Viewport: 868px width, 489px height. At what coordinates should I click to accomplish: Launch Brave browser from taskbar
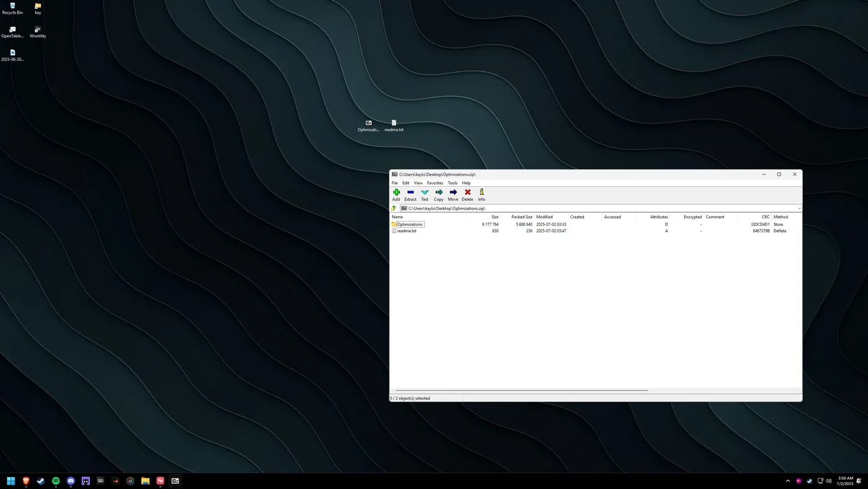pos(26,481)
